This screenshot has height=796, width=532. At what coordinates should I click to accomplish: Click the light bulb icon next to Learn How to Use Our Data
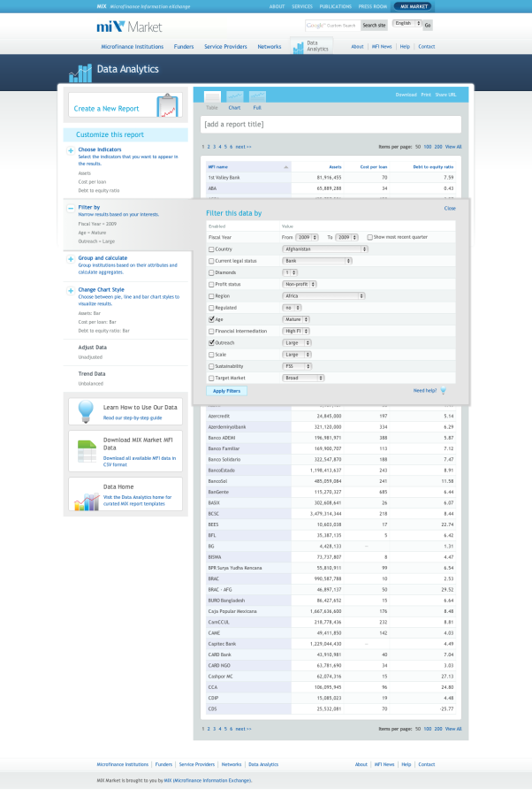click(86, 411)
